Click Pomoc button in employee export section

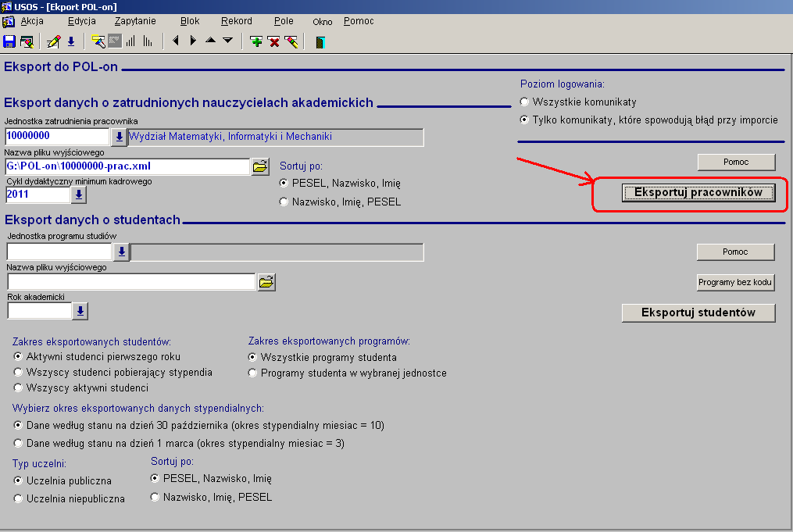[736, 162]
